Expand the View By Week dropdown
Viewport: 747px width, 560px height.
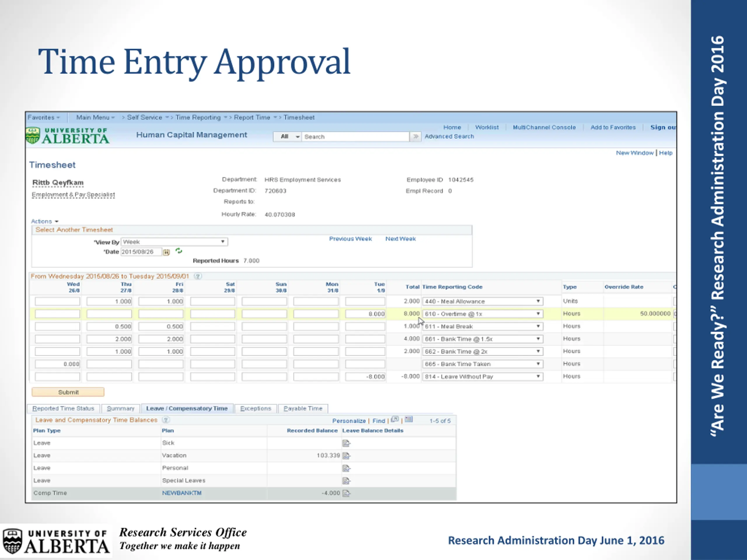[174, 242]
